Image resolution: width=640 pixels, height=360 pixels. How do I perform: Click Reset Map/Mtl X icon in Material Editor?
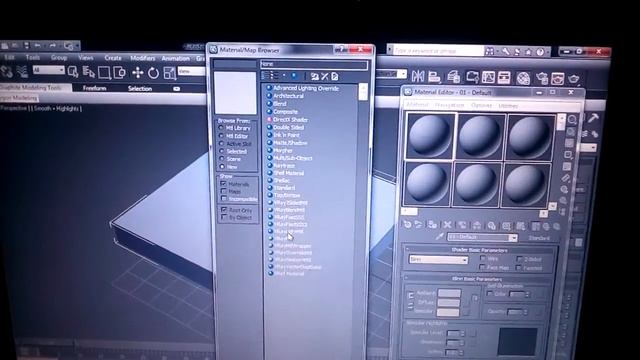tap(447, 225)
